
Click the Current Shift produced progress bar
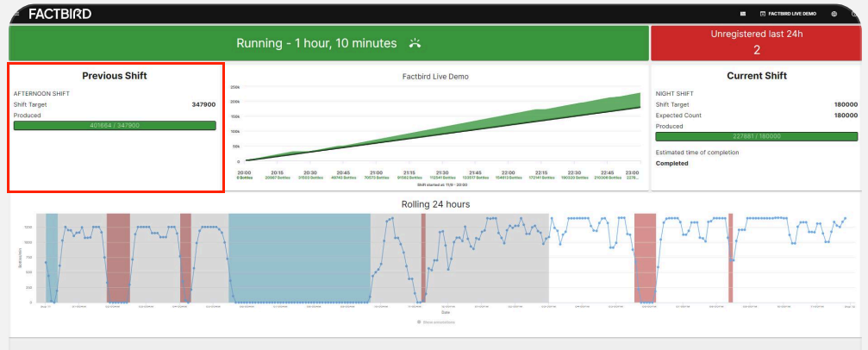coord(757,136)
